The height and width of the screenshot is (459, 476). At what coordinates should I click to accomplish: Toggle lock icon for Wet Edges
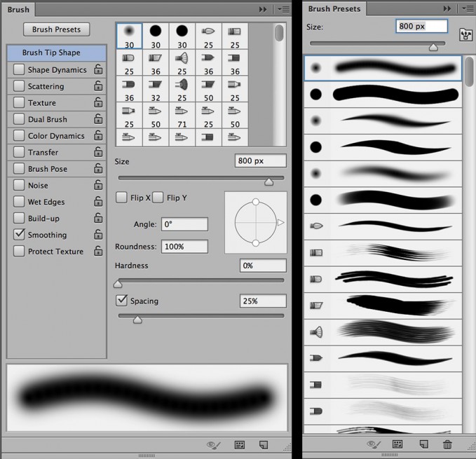click(x=98, y=201)
